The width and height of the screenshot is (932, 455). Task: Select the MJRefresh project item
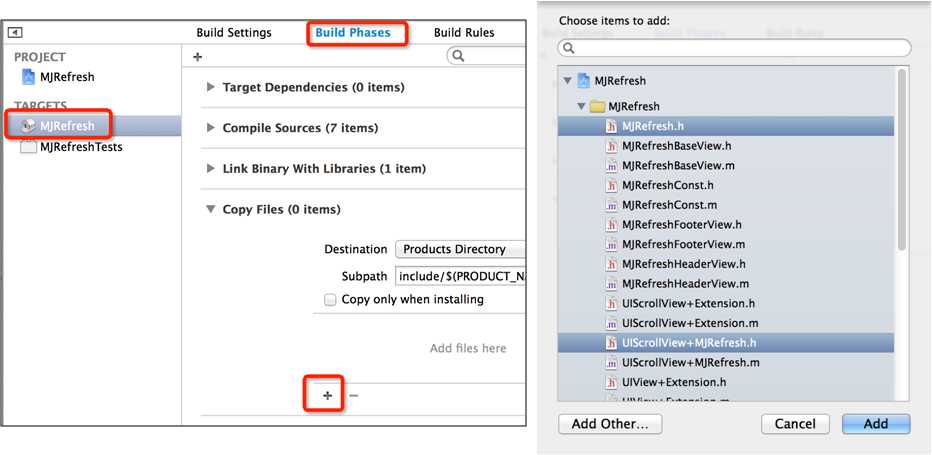(x=67, y=77)
